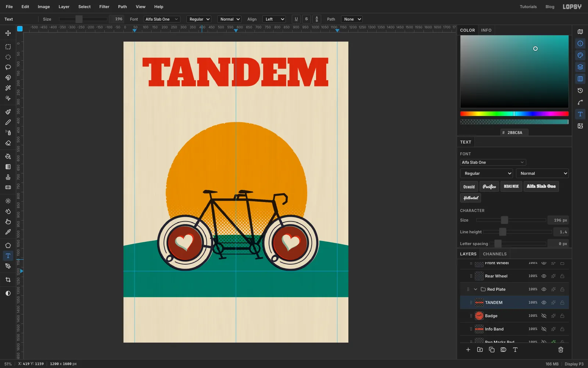Open the Align Left dropdown
588x368 pixels.
[x=274, y=19]
